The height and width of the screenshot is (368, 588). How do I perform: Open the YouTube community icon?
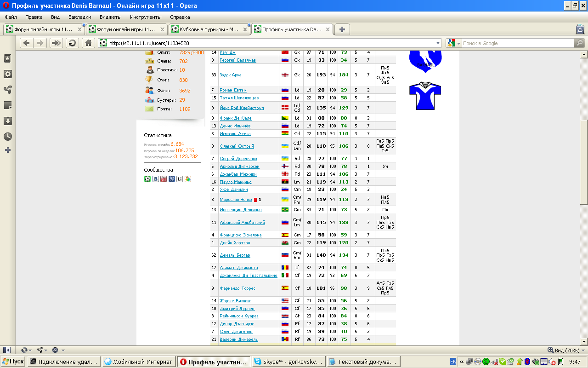pos(164,179)
